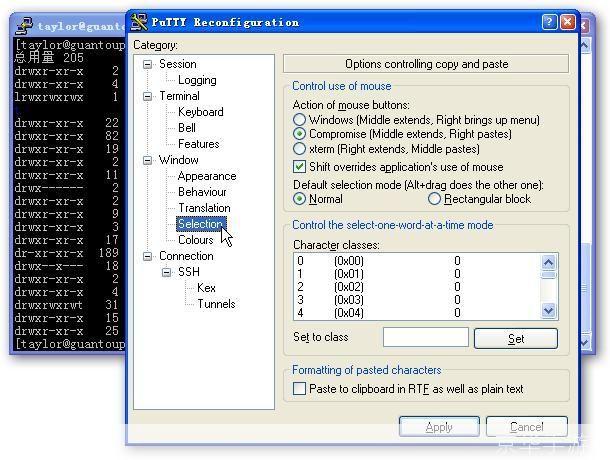Open the Session category
610x460 pixels.
[178, 64]
